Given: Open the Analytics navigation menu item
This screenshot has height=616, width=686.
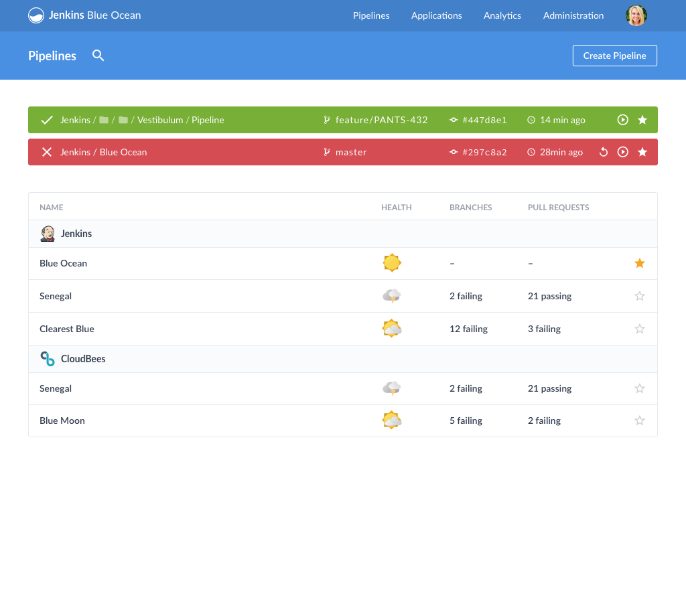Looking at the screenshot, I should click(x=502, y=15).
